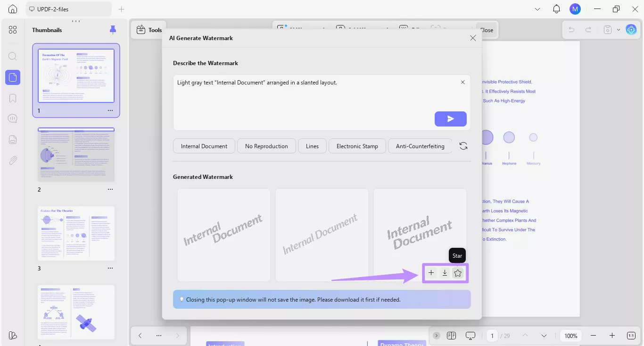
Task: Expand the document tabs dropdown chevron
Action: click(x=537, y=8)
